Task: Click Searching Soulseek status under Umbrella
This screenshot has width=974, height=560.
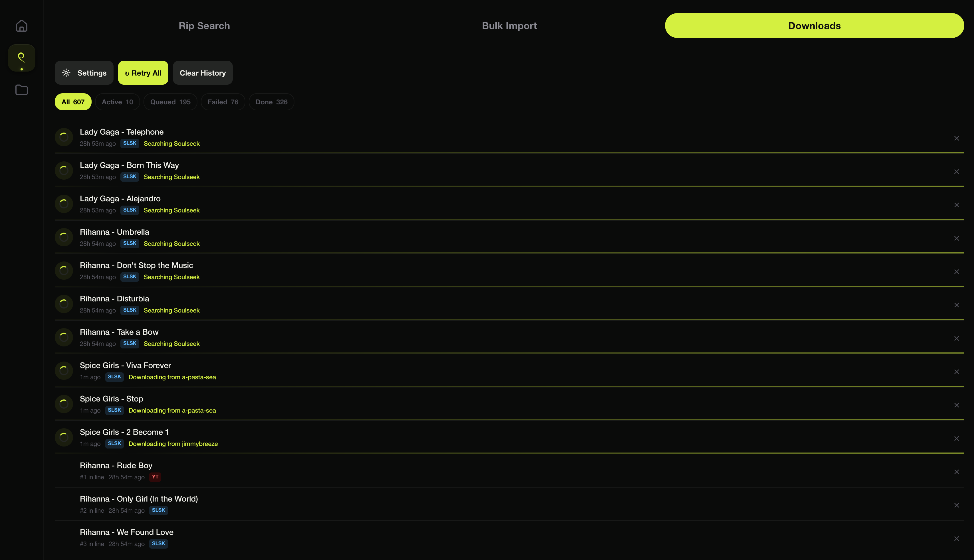Action: coord(172,244)
